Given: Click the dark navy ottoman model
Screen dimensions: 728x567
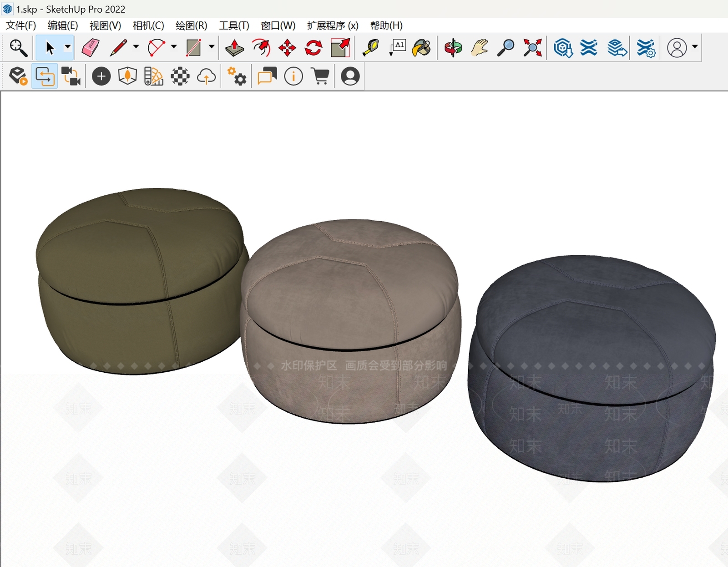Looking at the screenshot, I should (591, 369).
